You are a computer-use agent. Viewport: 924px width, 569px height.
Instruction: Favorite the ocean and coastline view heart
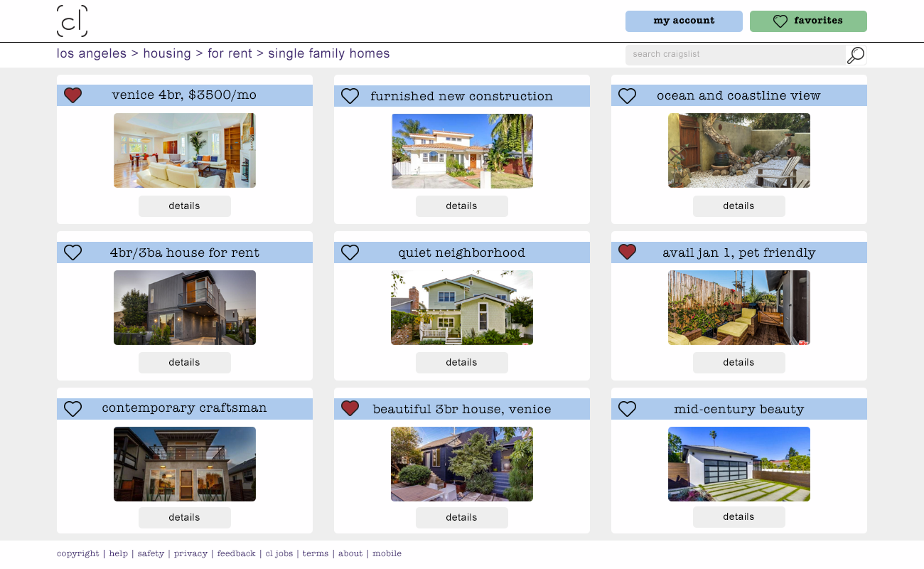[627, 96]
